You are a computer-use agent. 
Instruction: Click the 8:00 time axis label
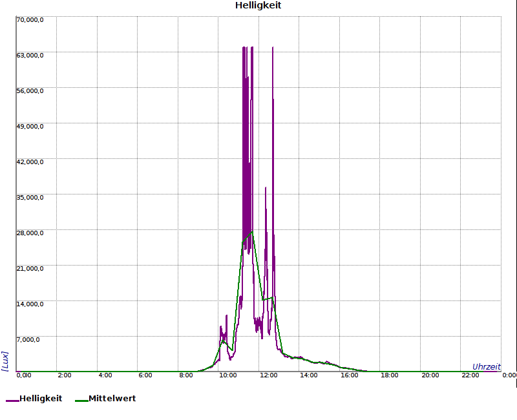click(x=186, y=375)
